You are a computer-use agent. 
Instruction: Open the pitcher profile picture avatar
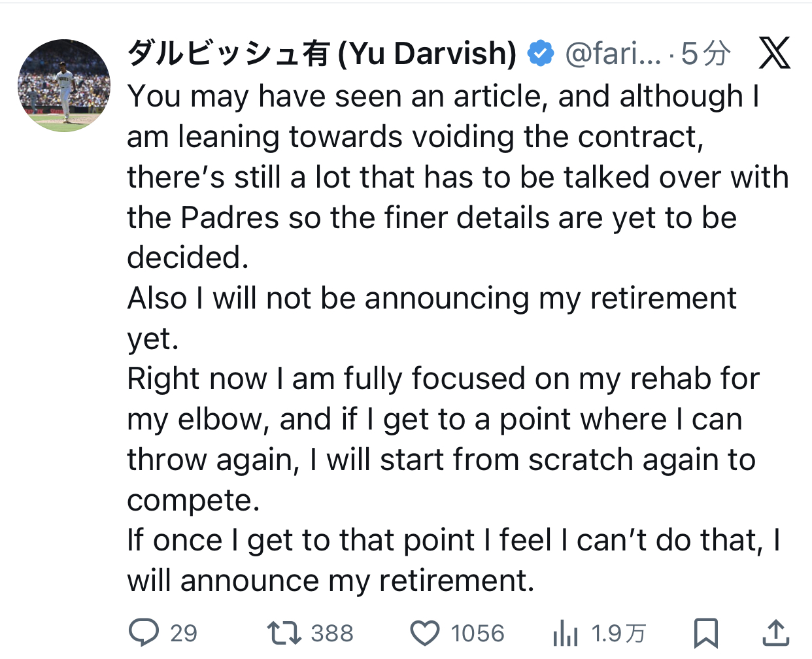coord(64,86)
